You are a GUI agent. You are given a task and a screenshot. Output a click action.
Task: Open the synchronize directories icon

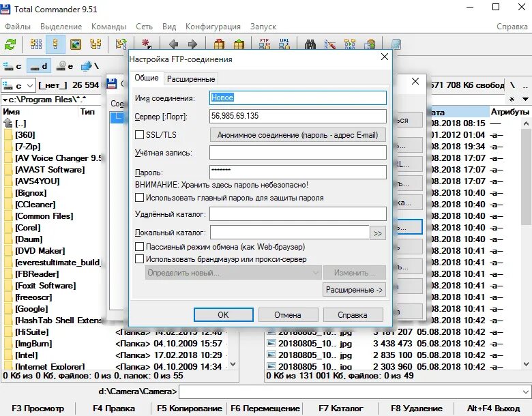tap(350, 44)
